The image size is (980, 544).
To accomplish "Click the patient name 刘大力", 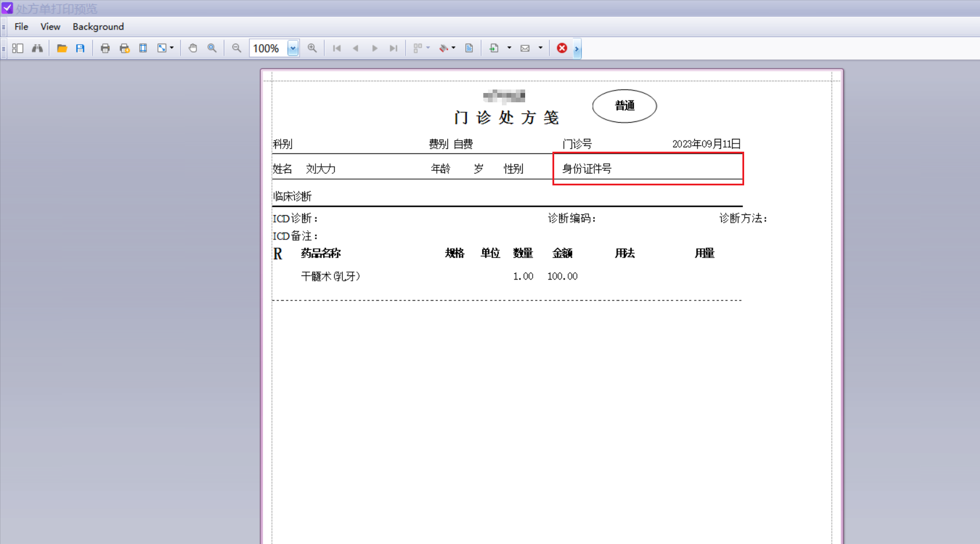I will (x=321, y=169).
